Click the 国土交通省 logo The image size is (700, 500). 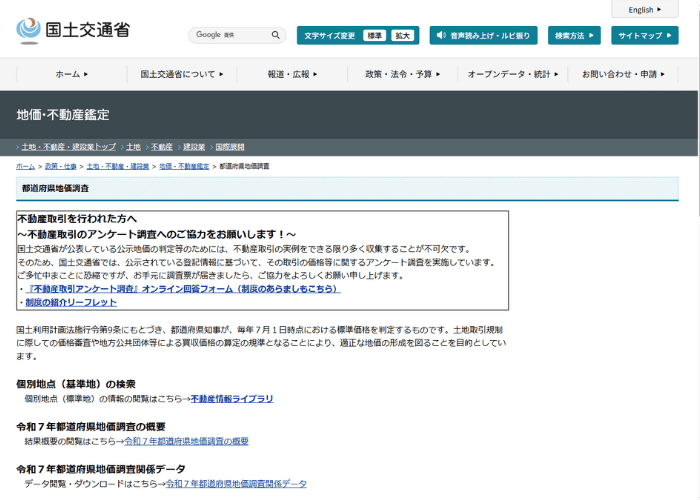click(73, 28)
